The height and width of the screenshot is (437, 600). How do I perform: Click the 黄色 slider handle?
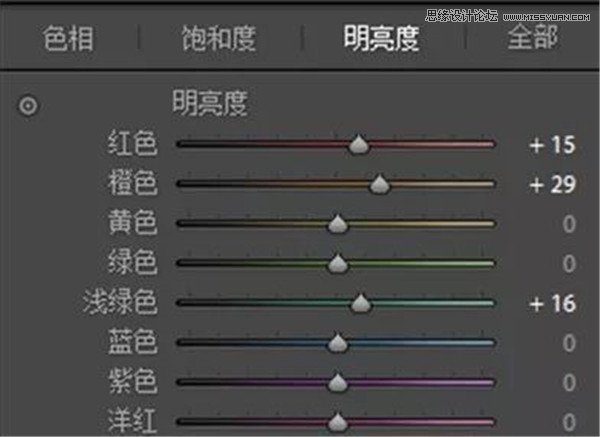coord(338,225)
